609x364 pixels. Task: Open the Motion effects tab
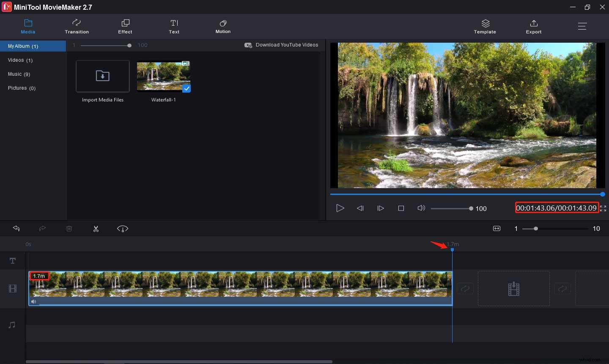point(223,26)
